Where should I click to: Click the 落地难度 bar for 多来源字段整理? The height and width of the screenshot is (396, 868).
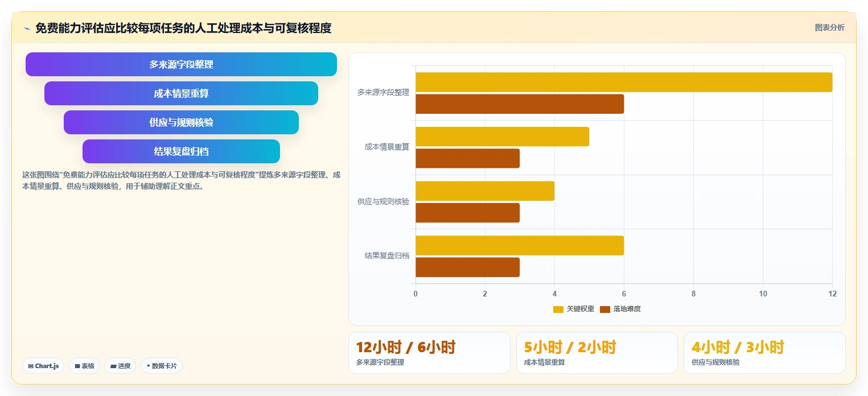520,104
